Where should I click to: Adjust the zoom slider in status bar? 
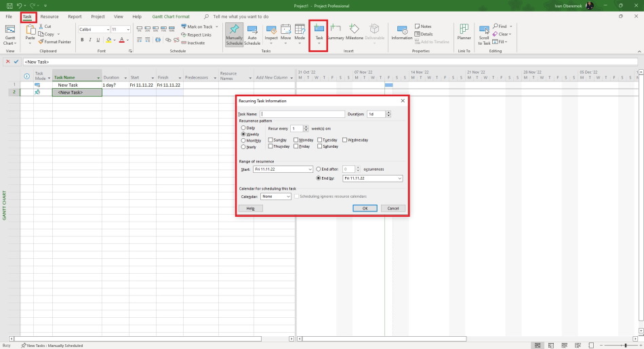click(626, 346)
